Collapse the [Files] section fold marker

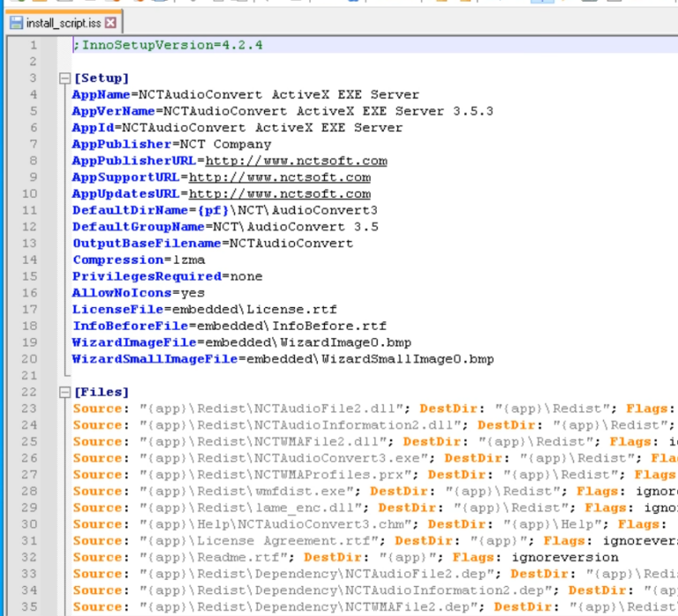(x=64, y=392)
